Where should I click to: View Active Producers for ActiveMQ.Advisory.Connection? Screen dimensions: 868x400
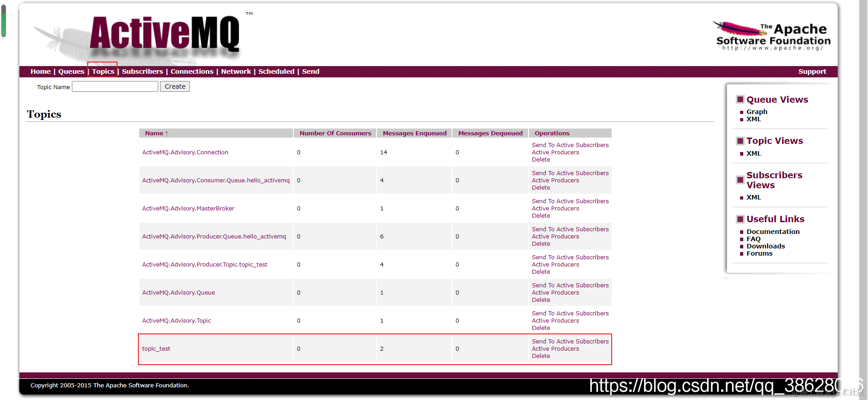click(555, 152)
